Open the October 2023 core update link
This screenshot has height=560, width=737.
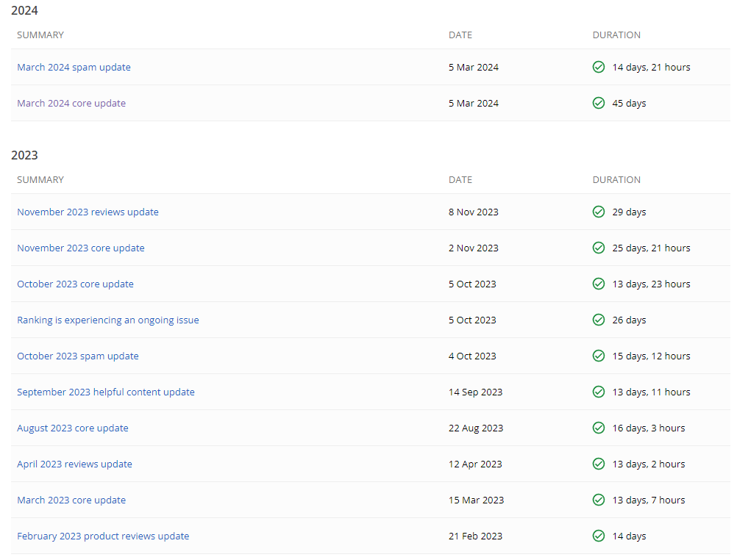pos(75,284)
